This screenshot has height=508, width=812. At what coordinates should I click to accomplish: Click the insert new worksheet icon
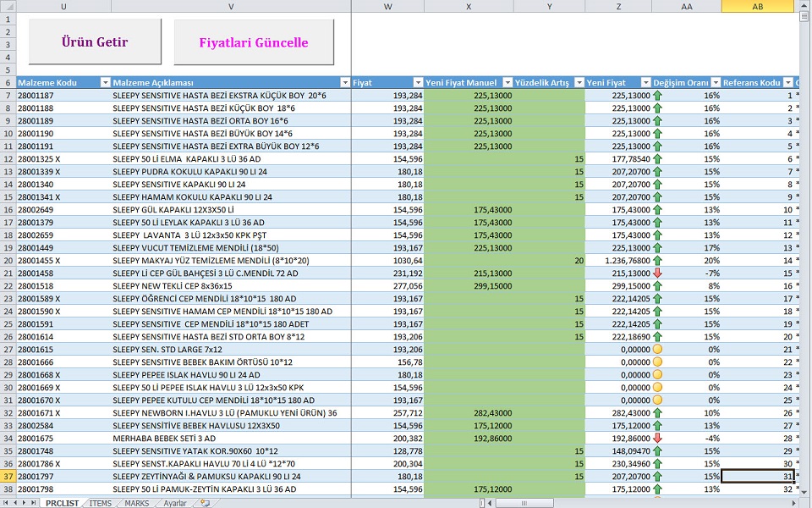(205, 503)
